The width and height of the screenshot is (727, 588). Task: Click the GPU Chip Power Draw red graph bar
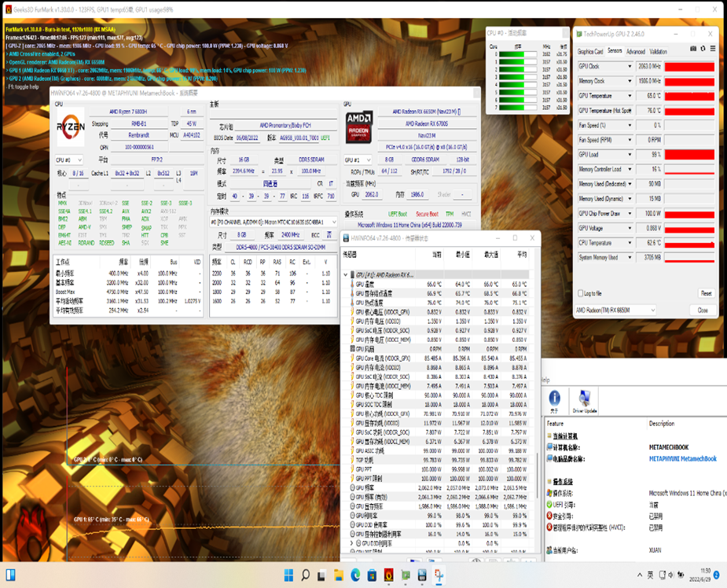pyautogui.click(x=689, y=213)
